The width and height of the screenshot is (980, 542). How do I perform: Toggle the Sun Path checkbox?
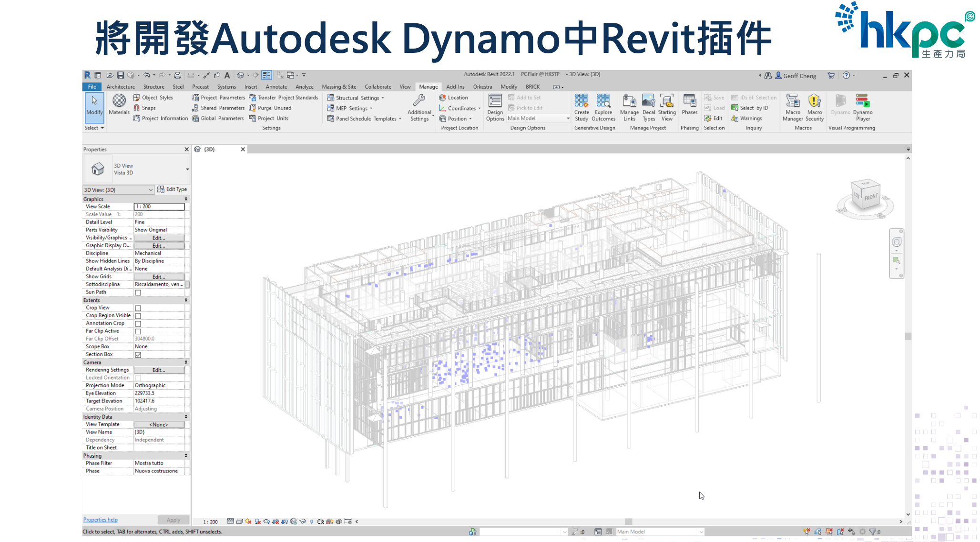[x=138, y=292]
